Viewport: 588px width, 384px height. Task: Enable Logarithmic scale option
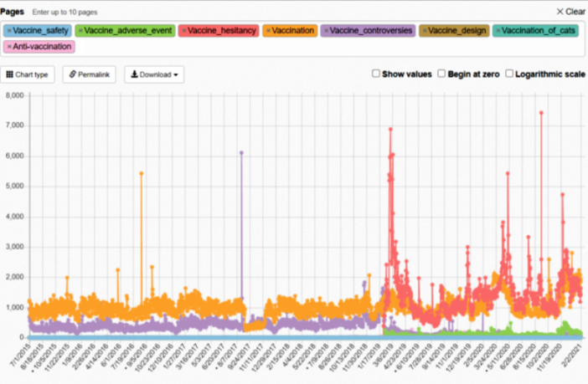point(509,74)
